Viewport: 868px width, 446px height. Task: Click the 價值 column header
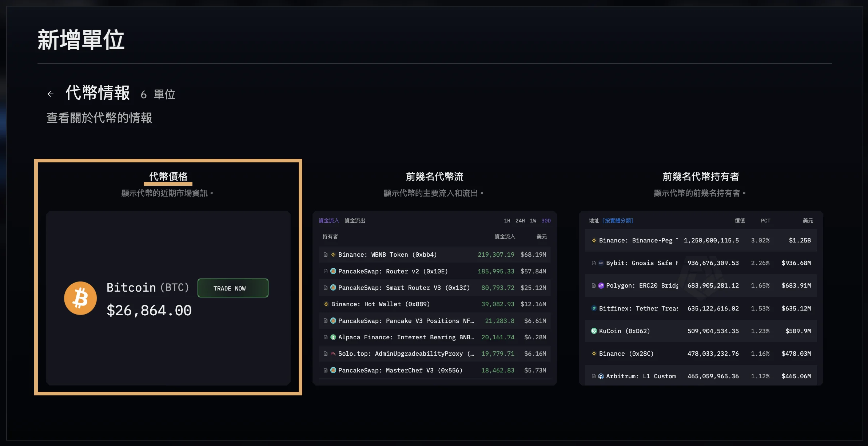point(740,221)
